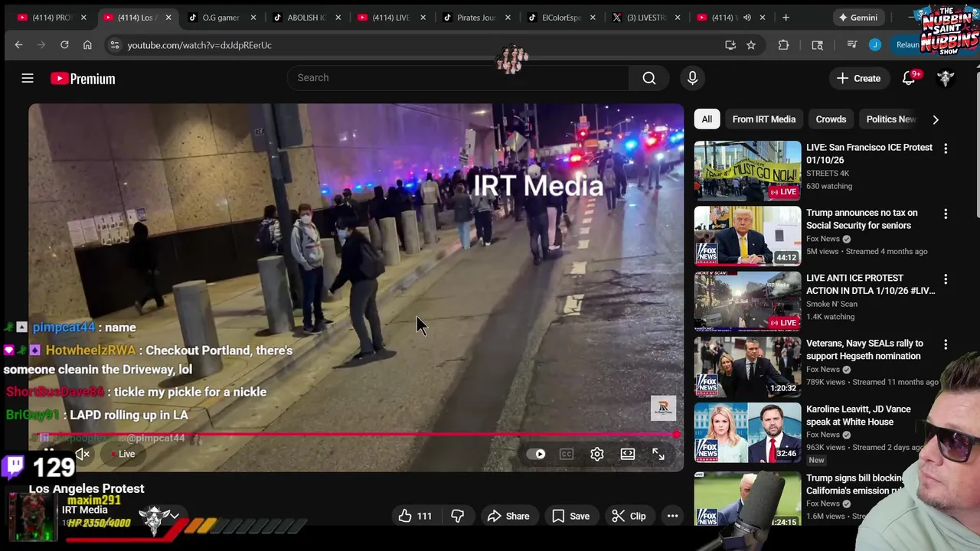Image resolution: width=980 pixels, height=551 pixels.
Task: Open Karoline Leavitt JD Vance thumbnail
Action: tap(747, 432)
